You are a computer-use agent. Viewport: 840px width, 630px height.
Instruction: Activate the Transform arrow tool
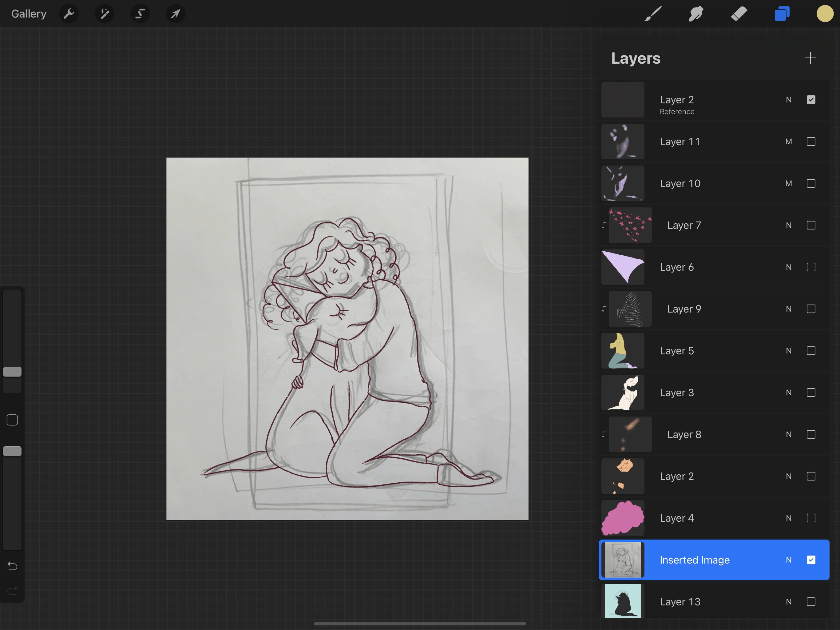tap(176, 14)
